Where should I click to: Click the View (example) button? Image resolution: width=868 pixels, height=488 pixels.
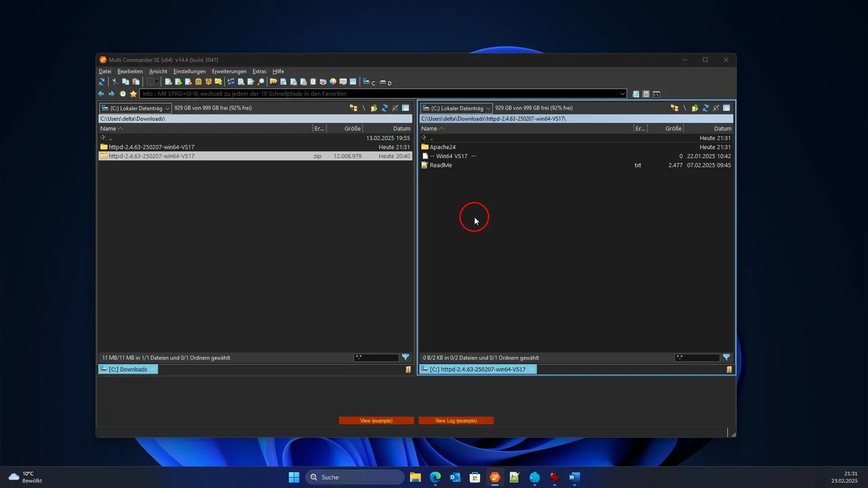pos(376,421)
